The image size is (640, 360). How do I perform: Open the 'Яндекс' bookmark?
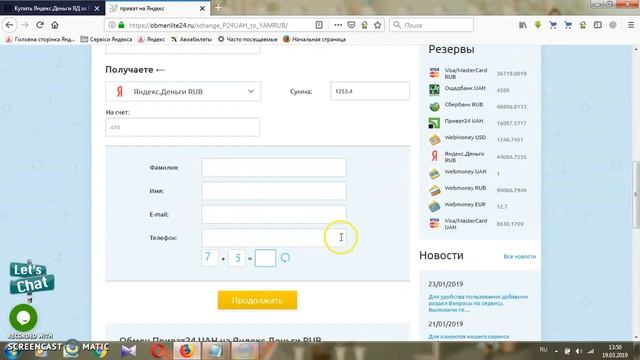(151, 39)
